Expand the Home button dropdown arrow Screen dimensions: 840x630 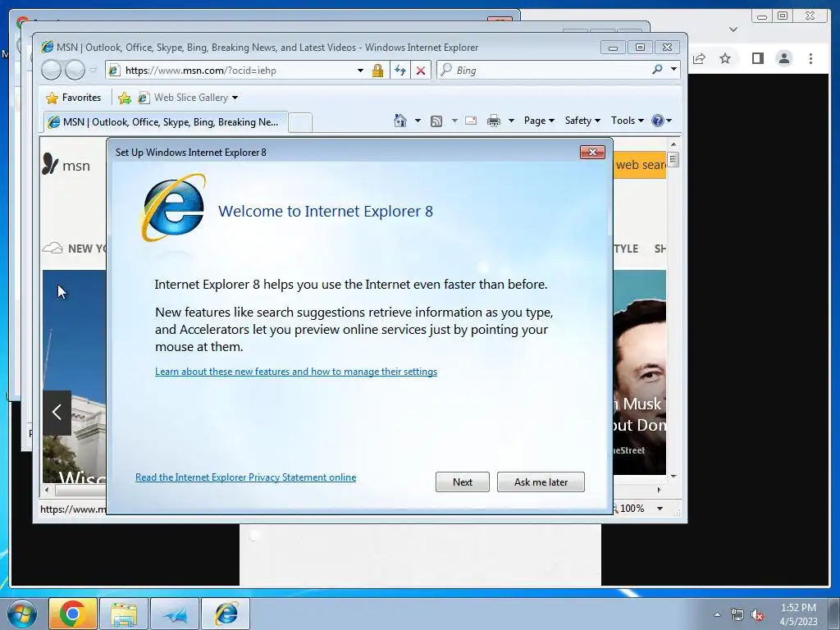pos(418,121)
